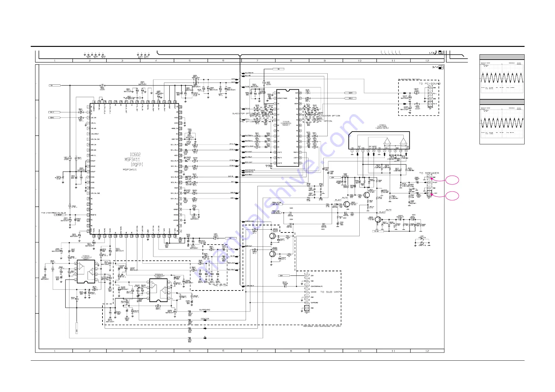Click the 9V supply flag above IC605
This screenshot has height=392, width=555.
point(278,69)
